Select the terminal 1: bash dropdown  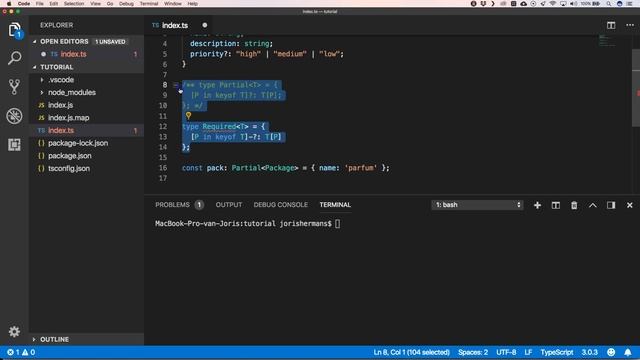coord(477,205)
